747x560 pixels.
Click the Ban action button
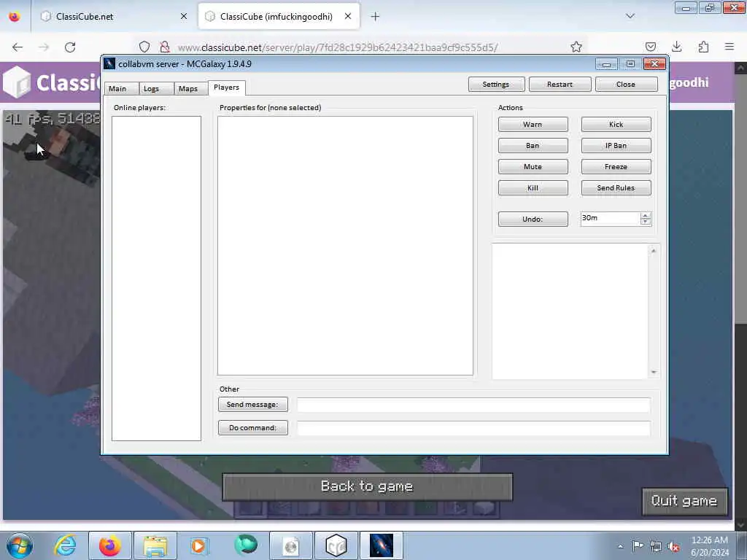pyautogui.click(x=533, y=146)
